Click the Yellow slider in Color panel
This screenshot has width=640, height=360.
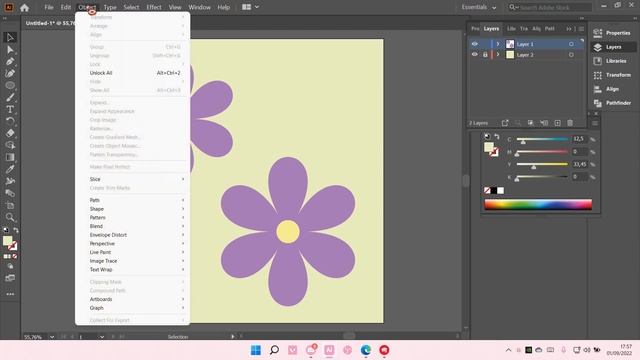[x=542, y=164]
